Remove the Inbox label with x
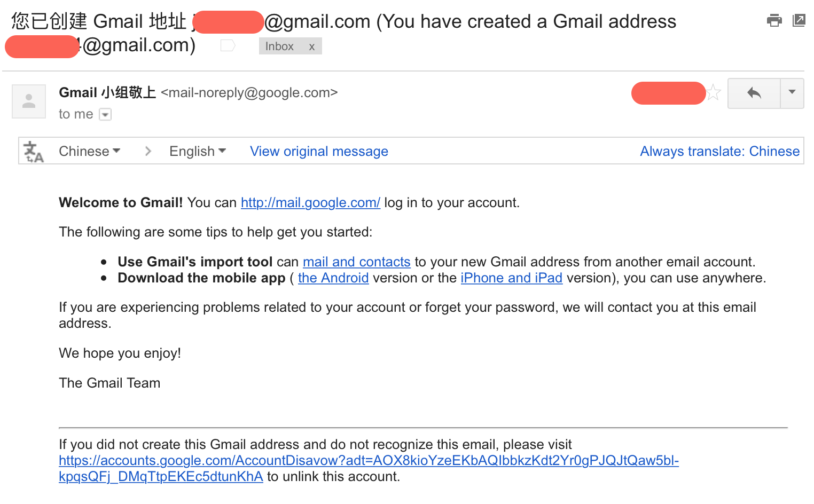The height and width of the screenshot is (504, 814). 312,47
